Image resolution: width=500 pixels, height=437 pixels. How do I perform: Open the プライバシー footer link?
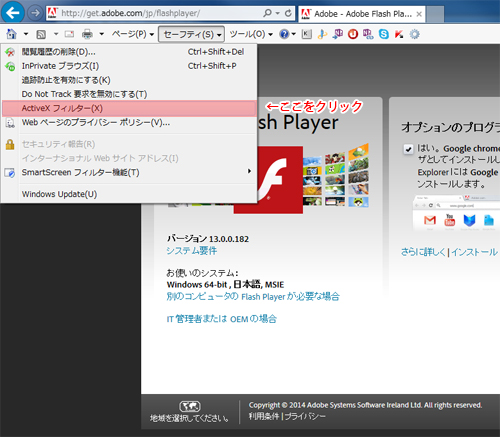[305, 416]
